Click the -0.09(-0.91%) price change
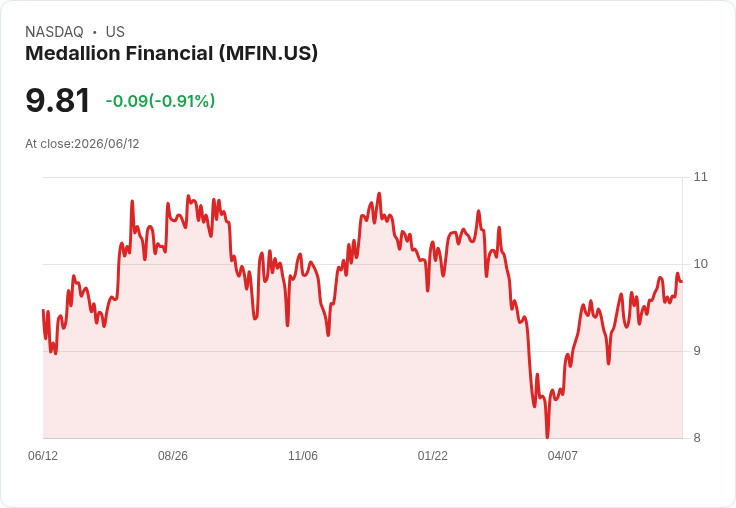 coord(160,100)
